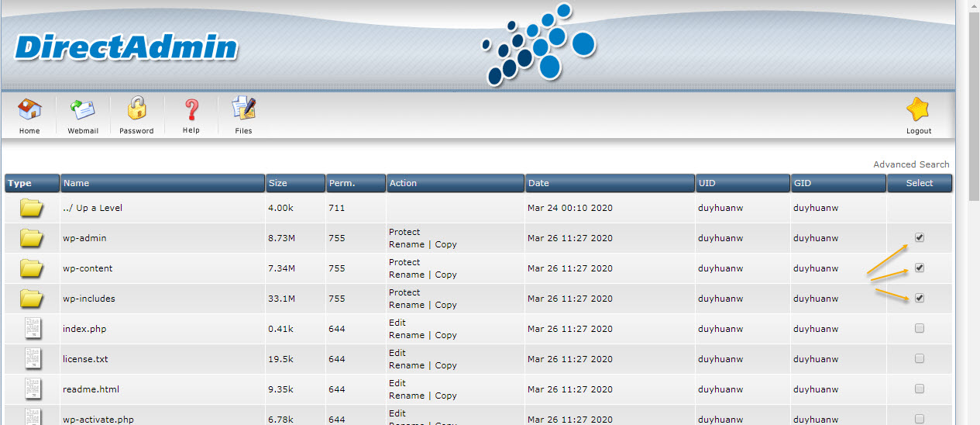980x425 pixels.
Task: Click the index.php file icon
Action: click(x=32, y=329)
